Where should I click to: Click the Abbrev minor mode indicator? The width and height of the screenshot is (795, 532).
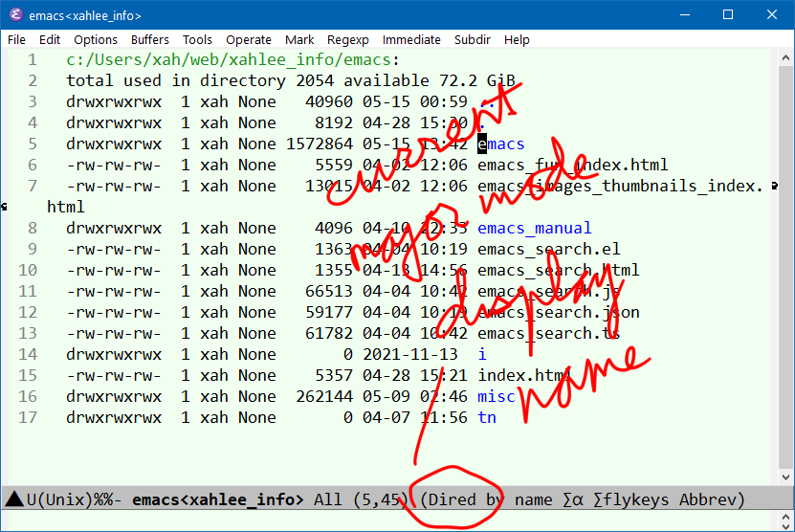pos(707,499)
